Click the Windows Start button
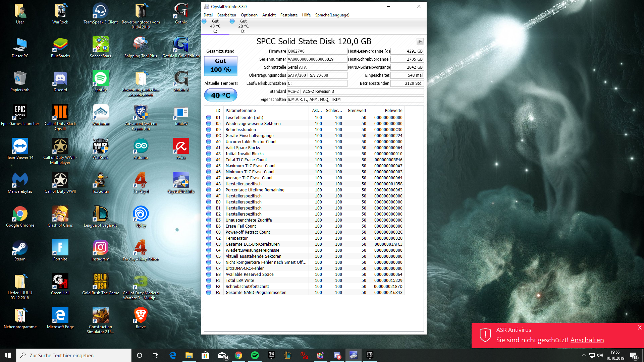Viewport: 644px width, 362px height. (8, 355)
